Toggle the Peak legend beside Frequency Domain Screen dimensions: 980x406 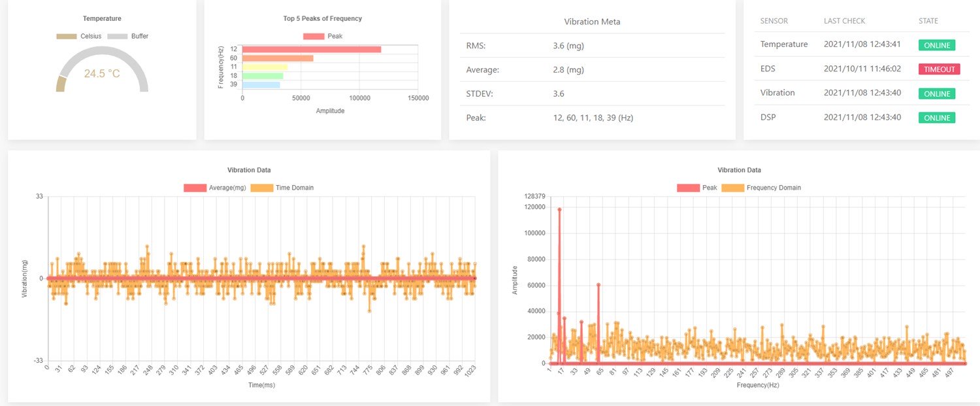pos(697,188)
